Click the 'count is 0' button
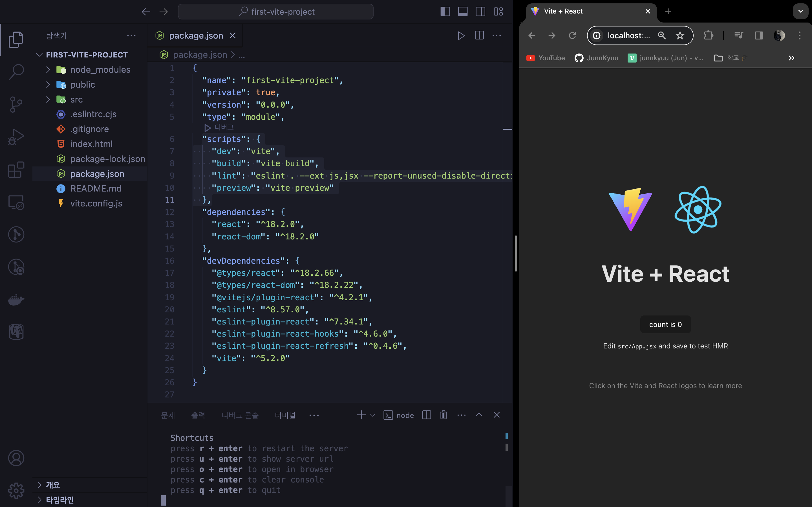The height and width of the screenshot is (507, 812). coord(665,324)
